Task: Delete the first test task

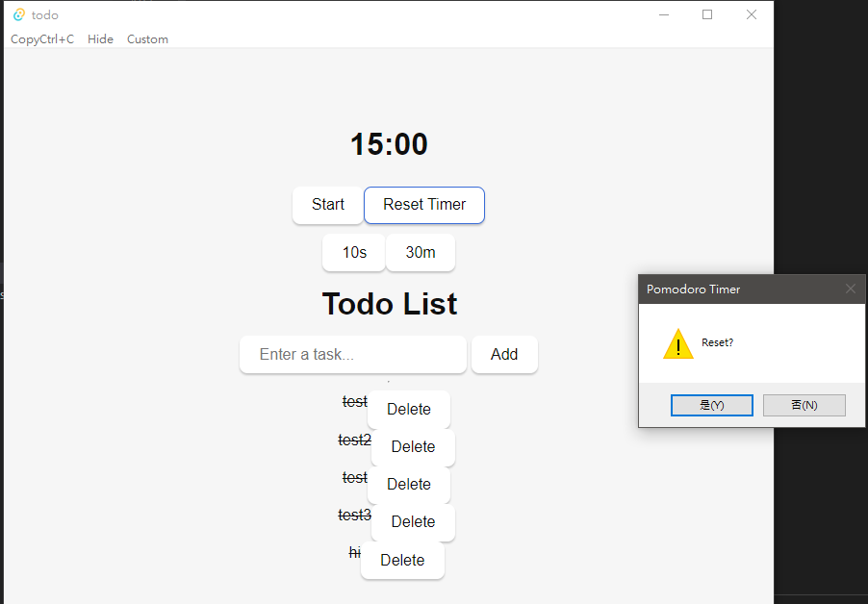Action: (x=409, y=410)
